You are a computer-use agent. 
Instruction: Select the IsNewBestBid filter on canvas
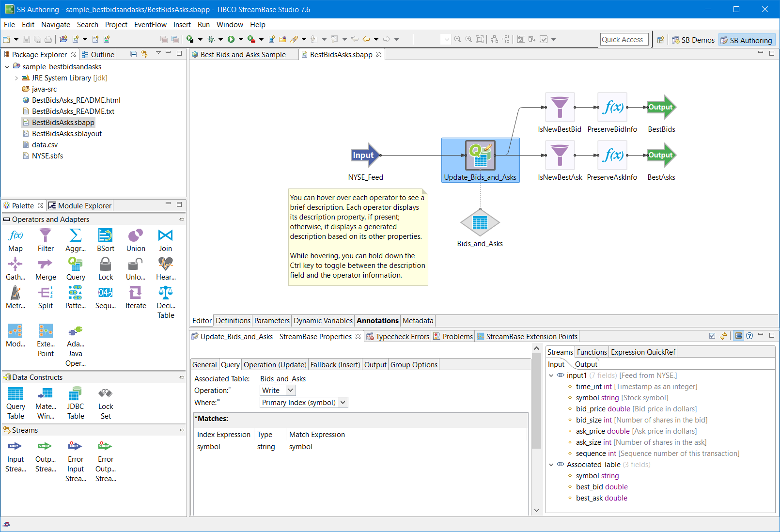pos(560,107)
